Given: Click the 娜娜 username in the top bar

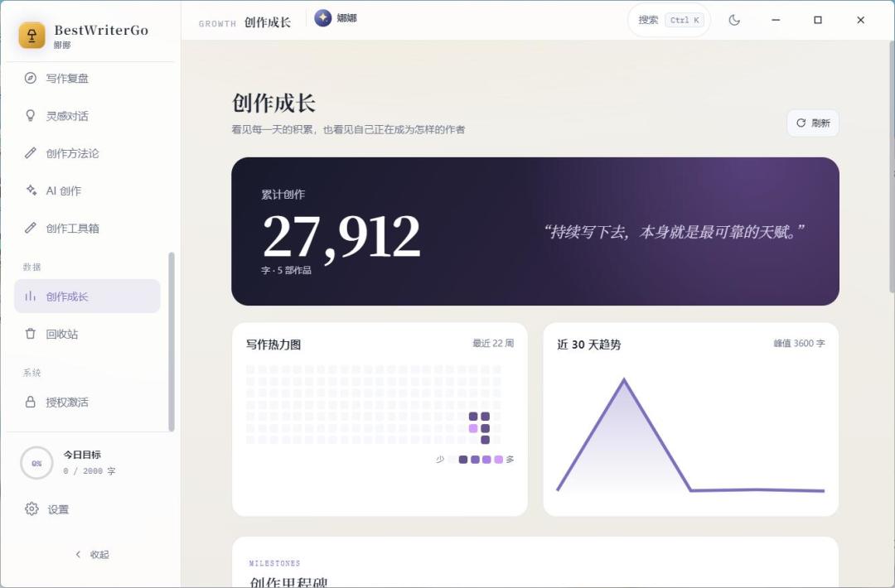Looking at the screenshot, I should 346,18.
